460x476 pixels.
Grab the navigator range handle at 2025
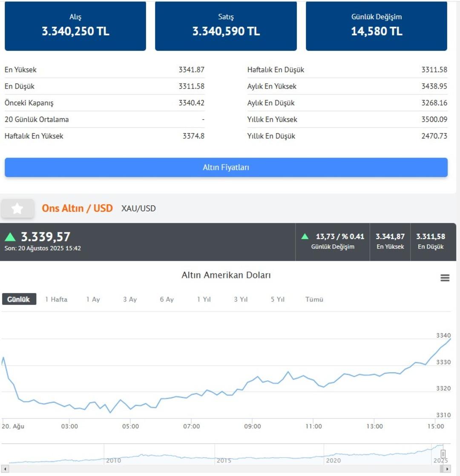coord(443,454)
